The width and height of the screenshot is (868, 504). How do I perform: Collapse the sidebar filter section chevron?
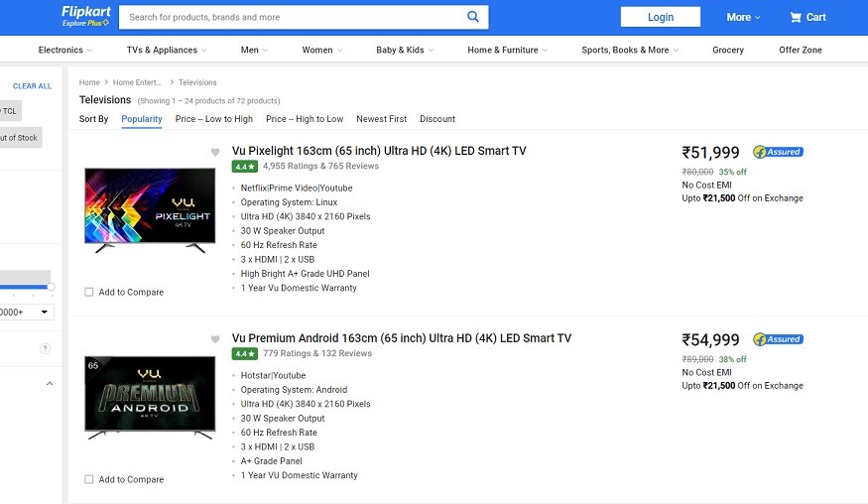(x=50, y=383)
